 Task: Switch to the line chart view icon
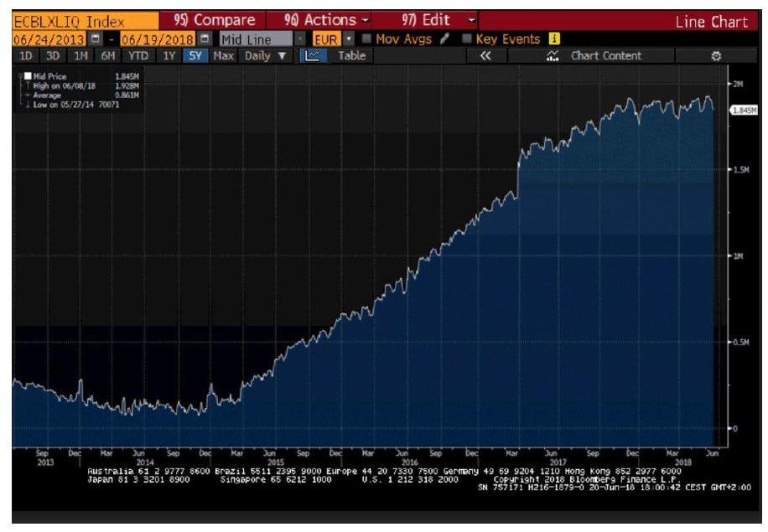[313, 56]
